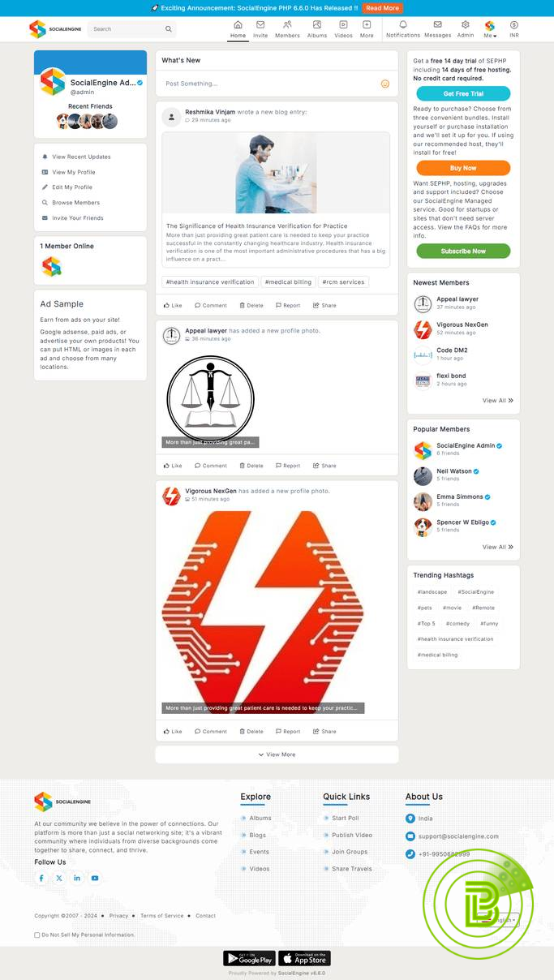Open the More menu in navigation
This screenshot has width=554, height=980.
click(367, 28)
